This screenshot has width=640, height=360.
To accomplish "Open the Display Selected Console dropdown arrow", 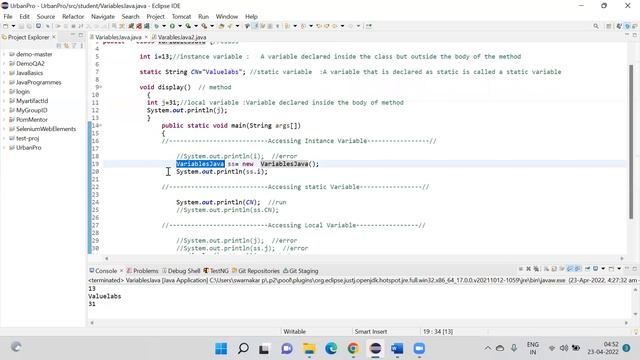I will pos(603,269).
